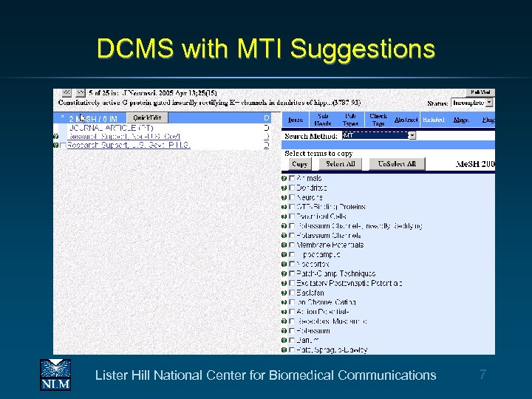
Task: Switch to the Pub Types tab
Action: pyautogui.click(x=350, y=120)
